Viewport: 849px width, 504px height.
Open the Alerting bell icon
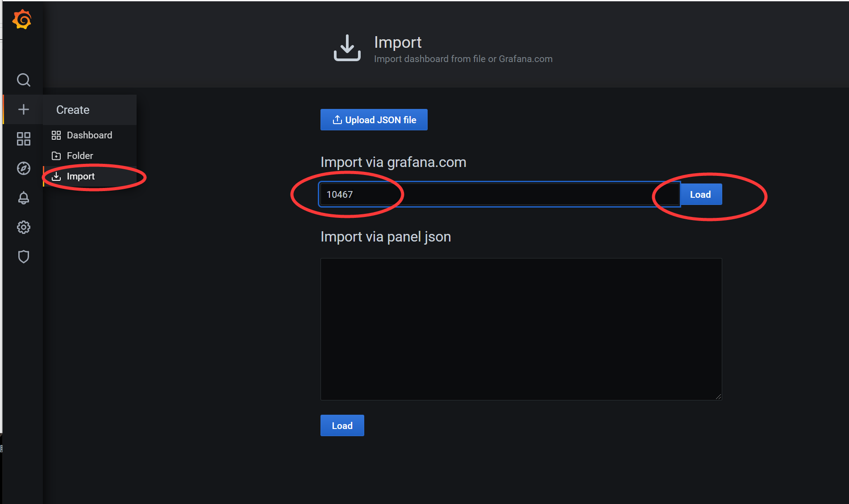[24, 198]
